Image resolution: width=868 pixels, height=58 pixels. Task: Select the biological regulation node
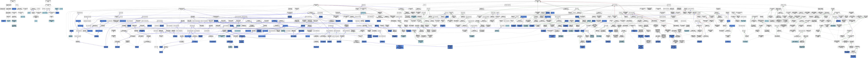click(x=507, y=5)
